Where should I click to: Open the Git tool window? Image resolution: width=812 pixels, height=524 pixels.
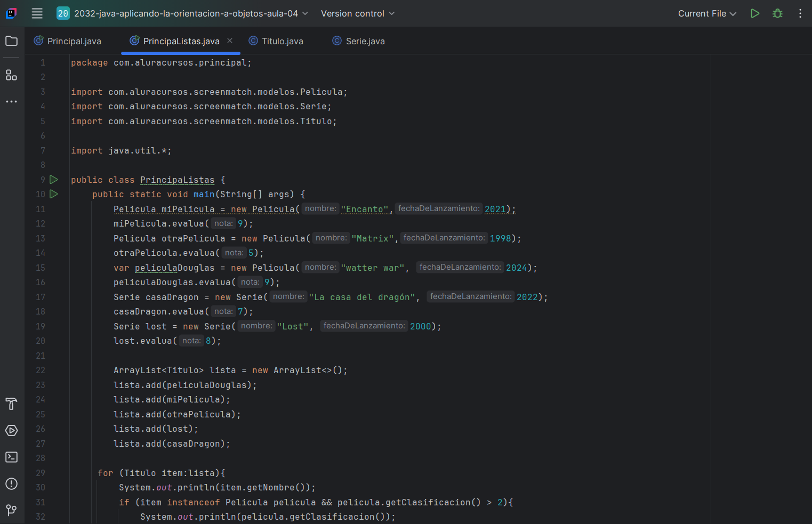click(11, 511)
